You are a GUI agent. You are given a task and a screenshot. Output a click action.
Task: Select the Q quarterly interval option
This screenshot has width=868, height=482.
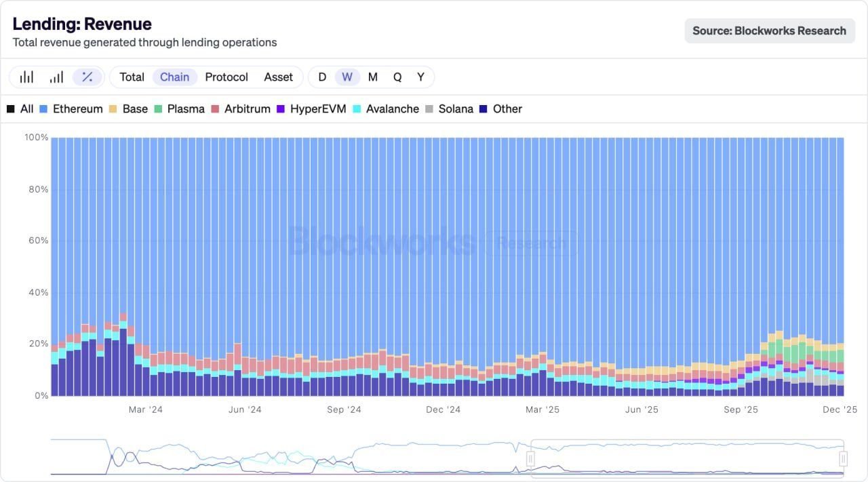[397, 77]
